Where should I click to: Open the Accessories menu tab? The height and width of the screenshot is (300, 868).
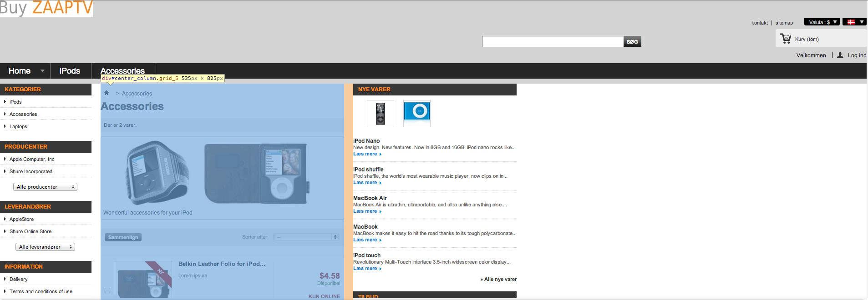click(123, 71)
